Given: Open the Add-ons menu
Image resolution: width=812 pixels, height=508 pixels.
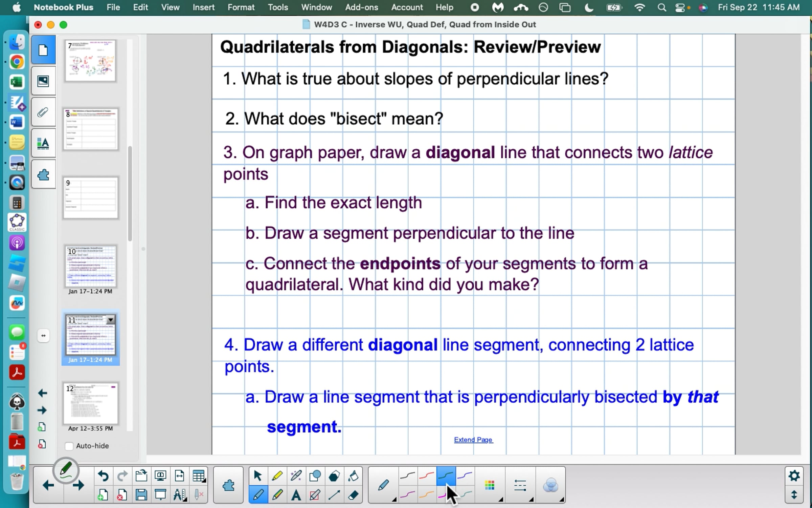Looking at the screenshot, I should pyautogui.click(x=361, y=7).
